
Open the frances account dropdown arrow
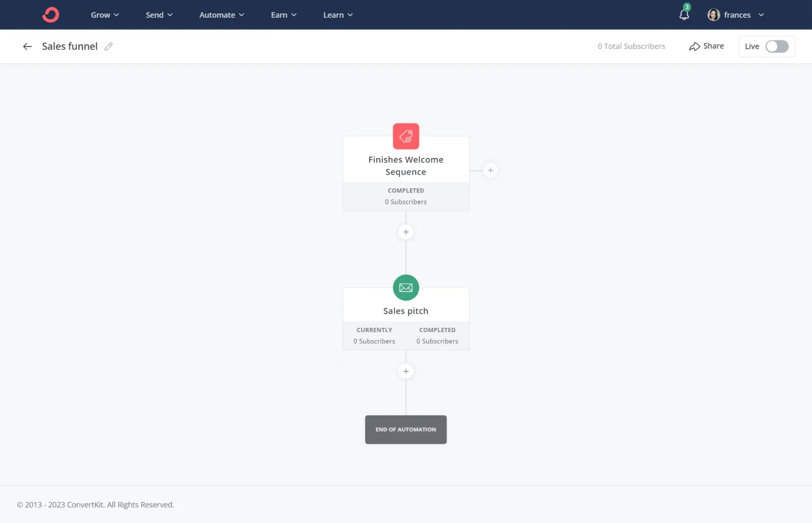click(x=761, y=15)
